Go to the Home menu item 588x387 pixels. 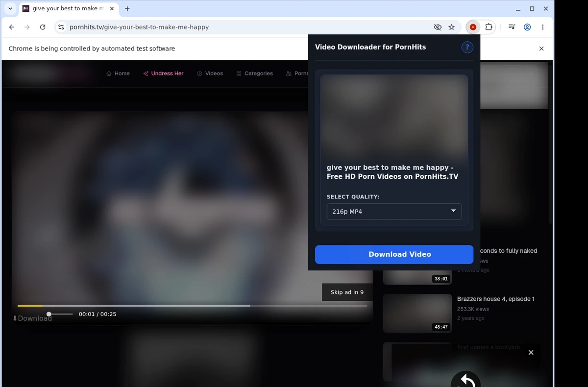118,73
